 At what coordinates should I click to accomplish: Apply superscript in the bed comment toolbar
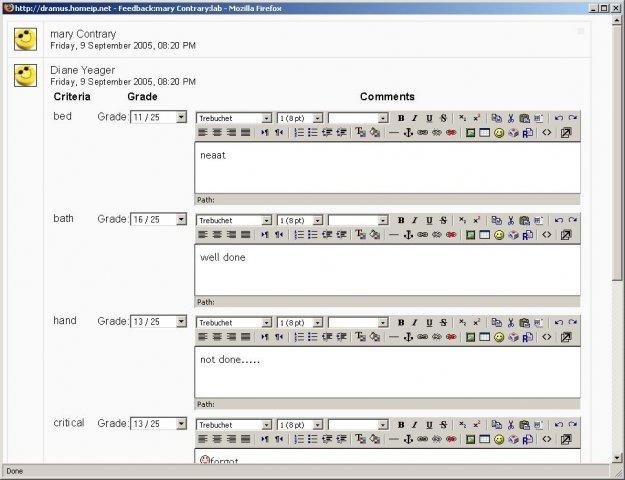476,118
